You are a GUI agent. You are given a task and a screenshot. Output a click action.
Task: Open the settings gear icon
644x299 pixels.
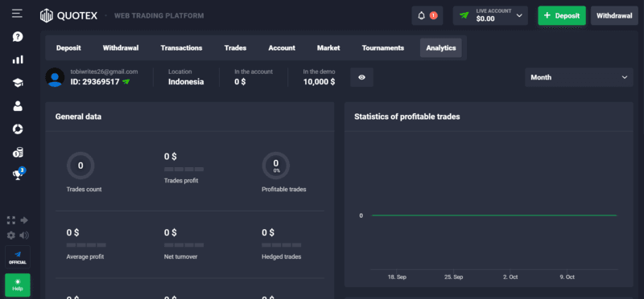point(11,236)
